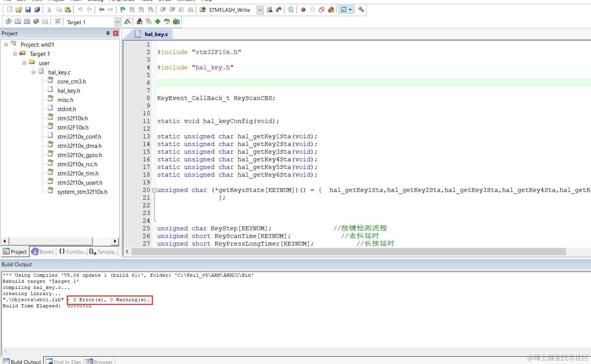Switch to the Books tab
This screenshot has height=364, width=591.
(43, 252)
